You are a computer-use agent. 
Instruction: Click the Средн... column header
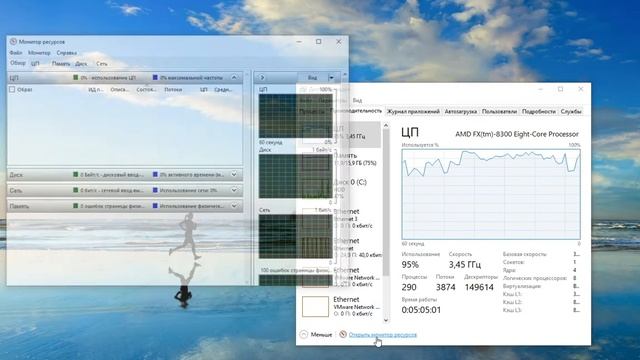(223, 89)
